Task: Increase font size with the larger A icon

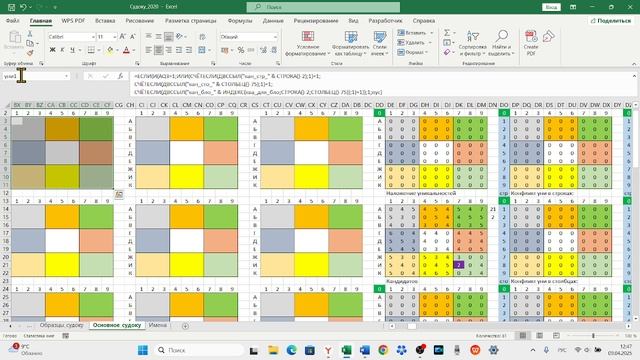Action: [122, 37]
